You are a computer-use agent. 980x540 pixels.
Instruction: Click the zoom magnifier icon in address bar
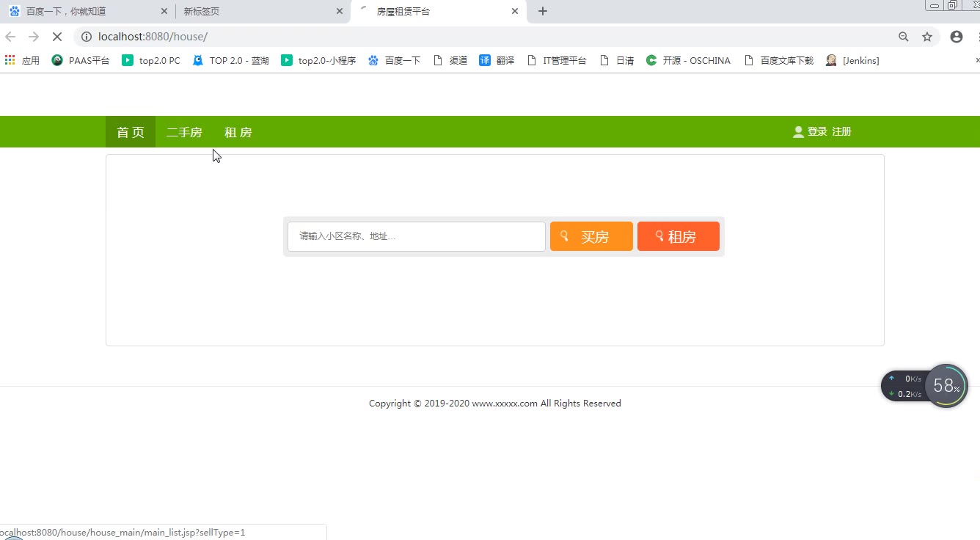[904, 37]
